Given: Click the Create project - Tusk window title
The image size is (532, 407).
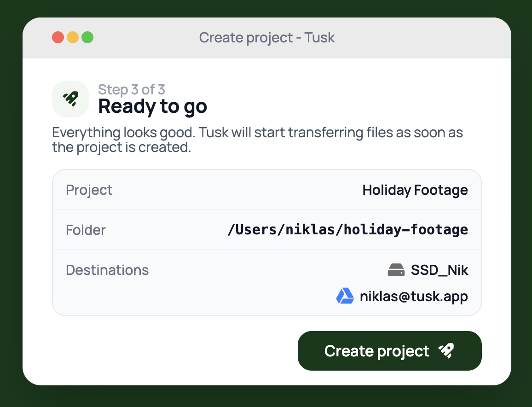Looking at the screenshot, I should 266,37.
